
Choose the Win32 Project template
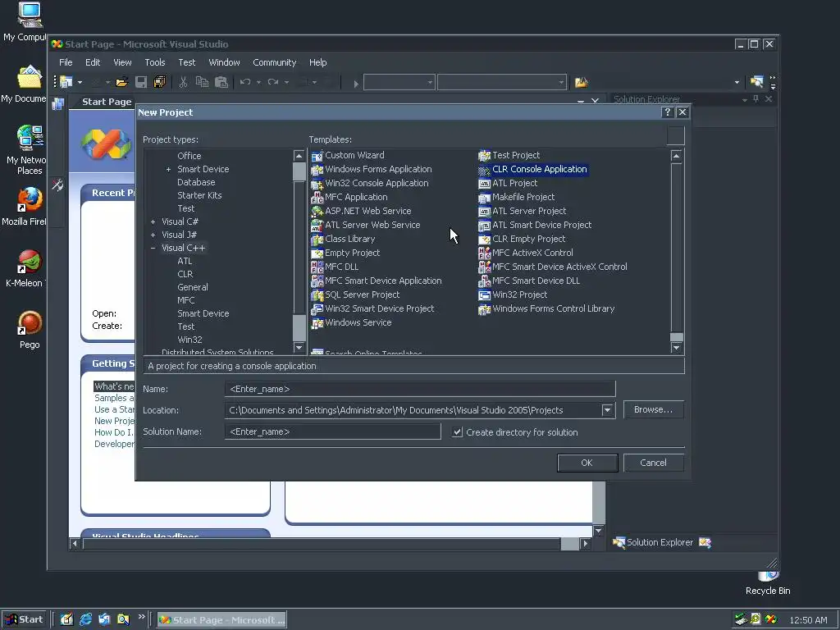tap(513, 294)
